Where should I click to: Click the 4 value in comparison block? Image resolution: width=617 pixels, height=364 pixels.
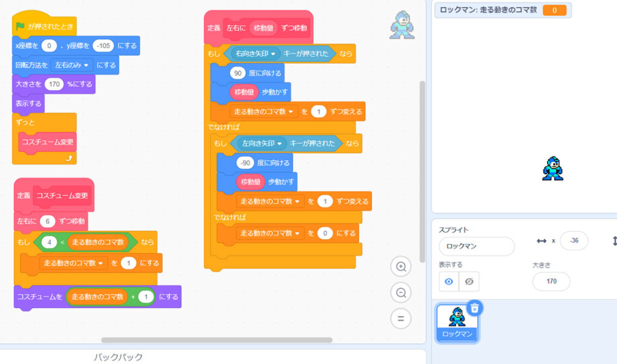point(49,242)
